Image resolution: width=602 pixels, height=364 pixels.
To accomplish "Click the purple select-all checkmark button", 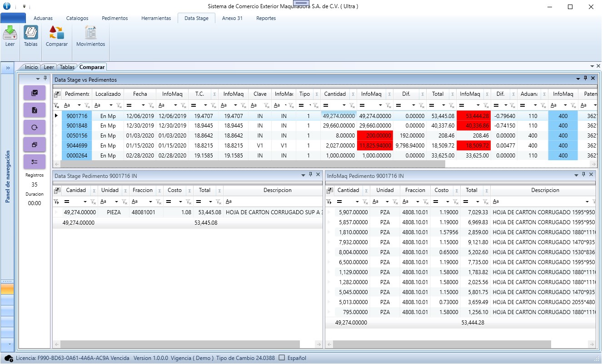I will click(35, 93).
